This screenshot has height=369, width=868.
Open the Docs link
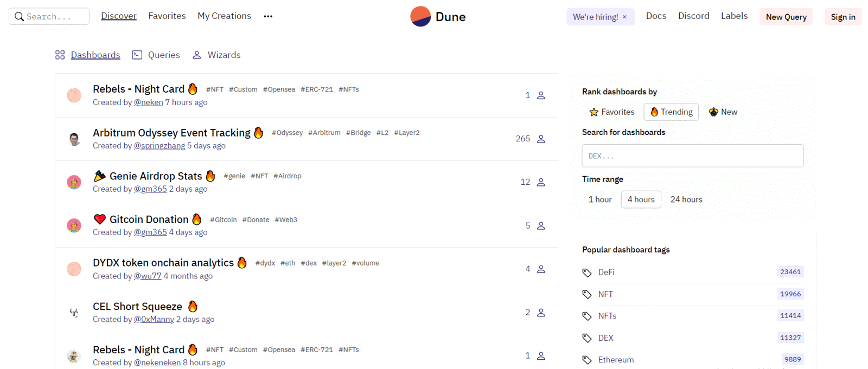click(x=656, y=16)
